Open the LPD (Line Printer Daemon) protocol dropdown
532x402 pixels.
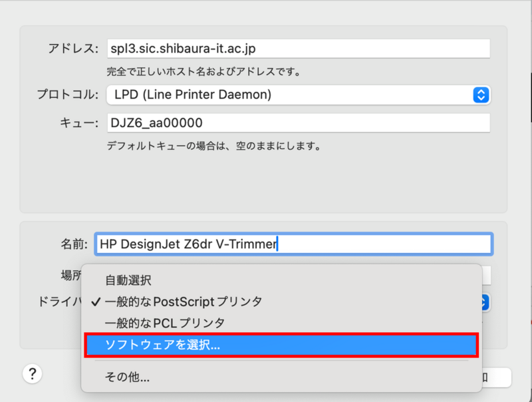coord(298,95)
